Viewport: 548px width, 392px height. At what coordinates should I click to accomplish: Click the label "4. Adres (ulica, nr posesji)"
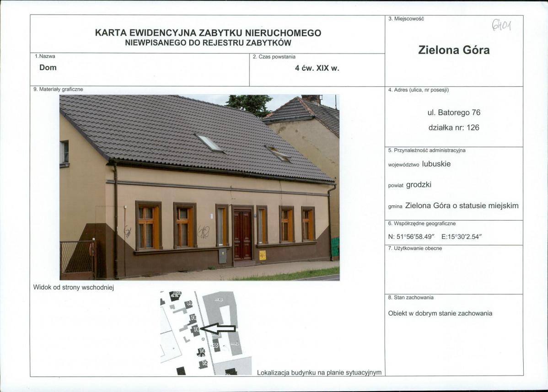419,90
